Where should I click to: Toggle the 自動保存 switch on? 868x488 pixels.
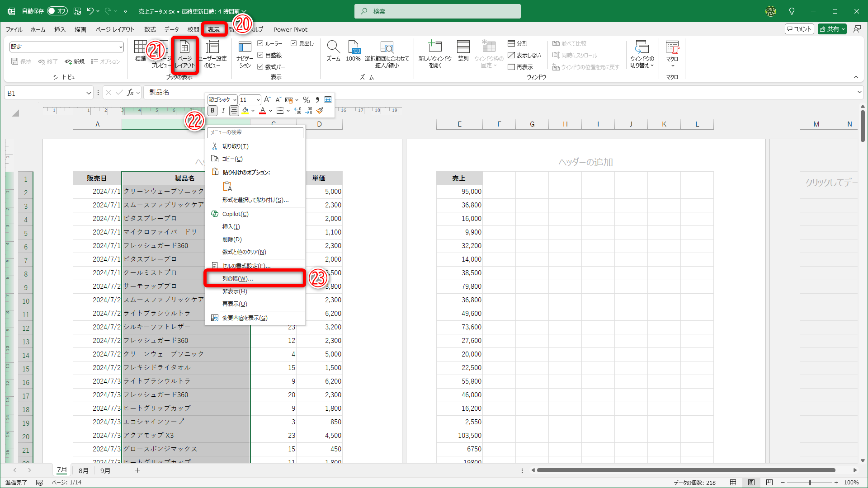click(x=57, y=11)
